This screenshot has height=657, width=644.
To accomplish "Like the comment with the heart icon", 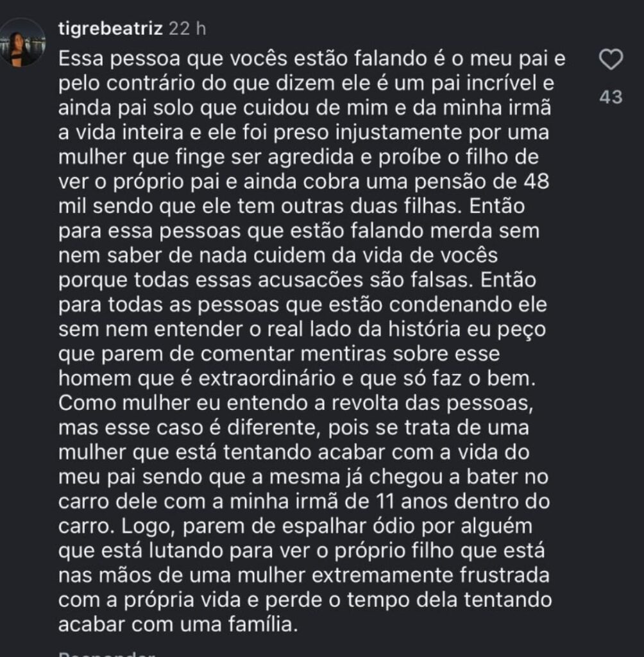I will pyautogui.click(x=610, y=60).
